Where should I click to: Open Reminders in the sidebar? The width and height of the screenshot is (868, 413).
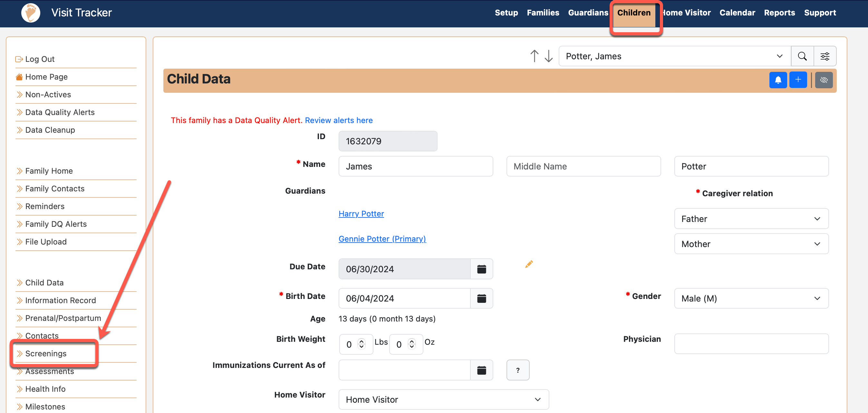[44, 206]
